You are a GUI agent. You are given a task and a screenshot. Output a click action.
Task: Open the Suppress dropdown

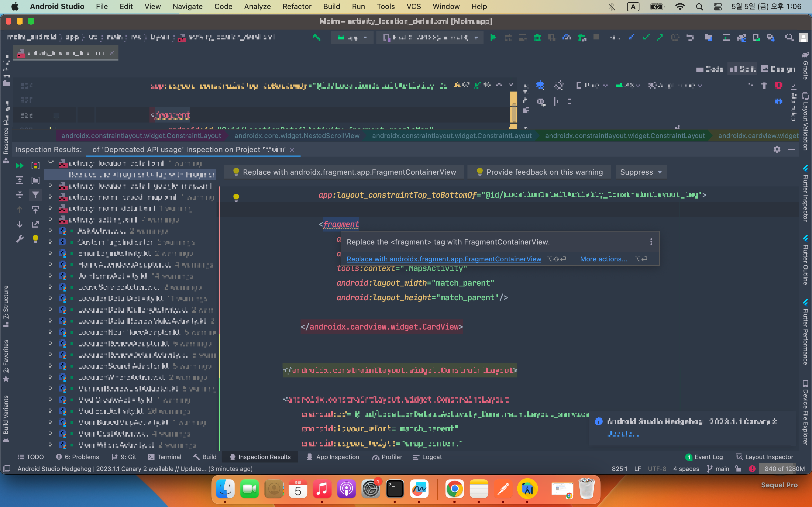(641, 172)
